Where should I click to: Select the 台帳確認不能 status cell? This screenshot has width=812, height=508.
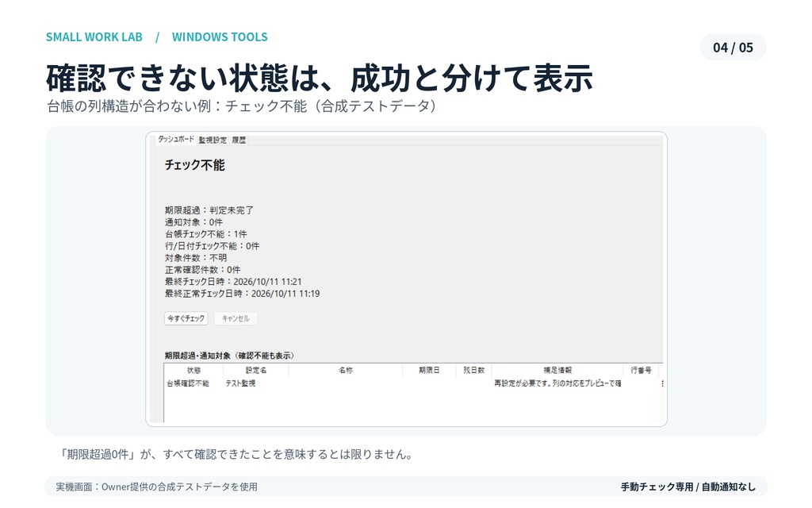point(187,383)
